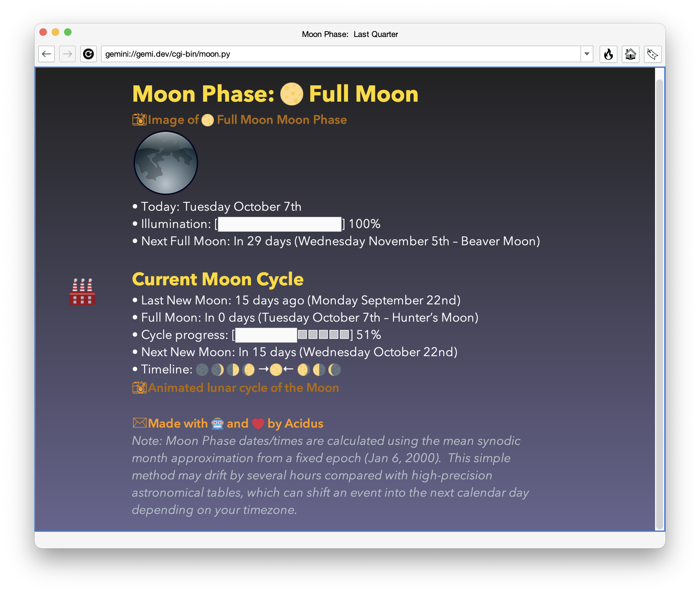
Task: Click the back navigation arrow
Action: [x=47, y=54]
